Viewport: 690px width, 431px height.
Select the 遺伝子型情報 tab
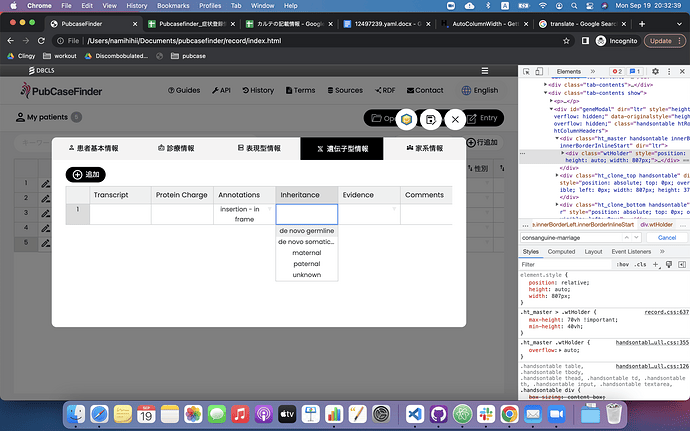342,149
